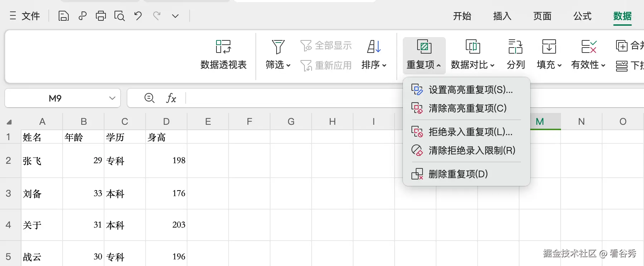644x266 pixels.
Task: Switch to the 页面 tab
Action: (542, 16)
